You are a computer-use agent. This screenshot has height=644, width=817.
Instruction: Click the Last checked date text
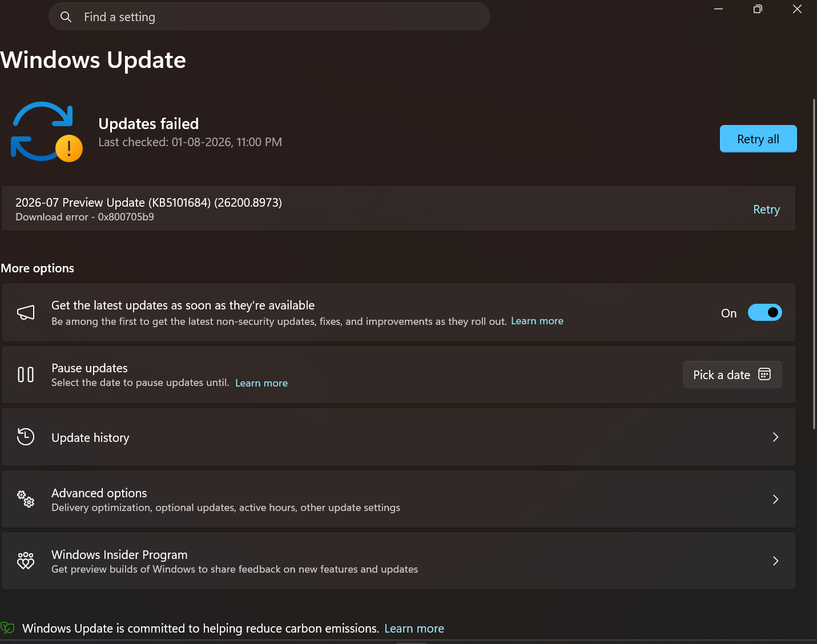(190, 142)
